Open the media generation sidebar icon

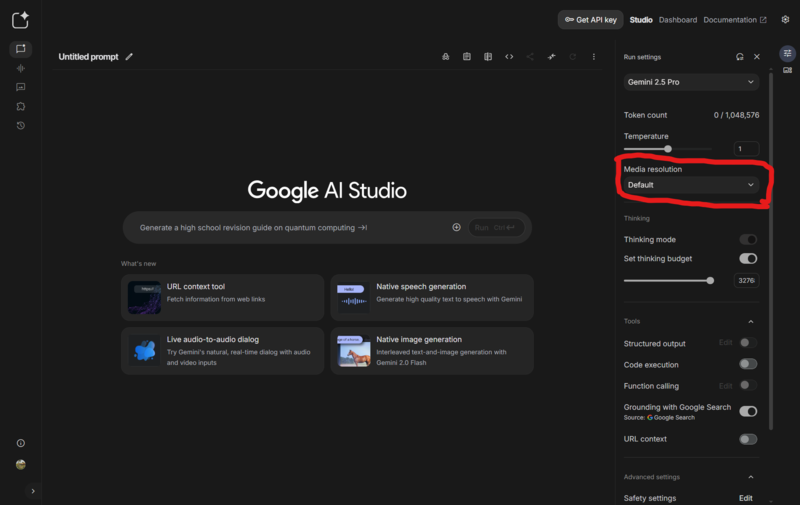click(x=20, y=87)
